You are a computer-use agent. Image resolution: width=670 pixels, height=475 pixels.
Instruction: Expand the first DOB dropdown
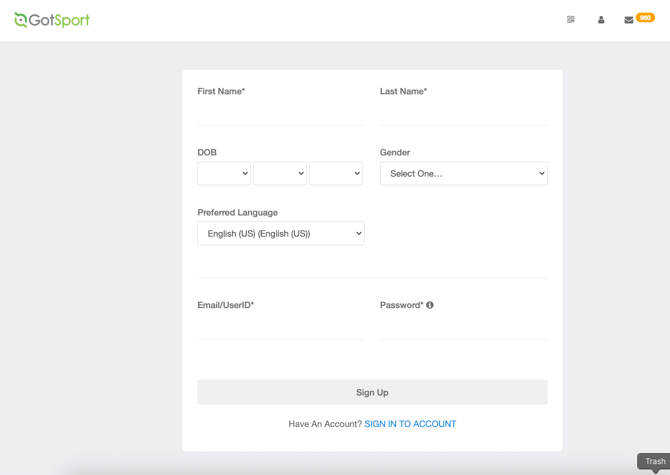(x=224, y=173)
